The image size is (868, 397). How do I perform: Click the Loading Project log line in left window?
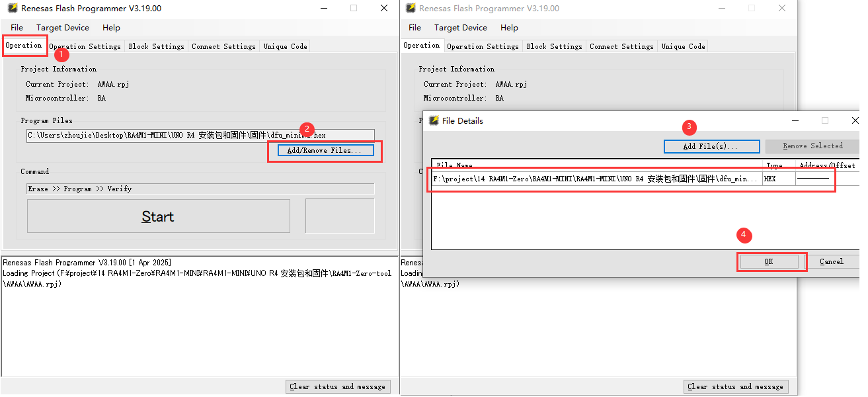click(x=197, y=279)
